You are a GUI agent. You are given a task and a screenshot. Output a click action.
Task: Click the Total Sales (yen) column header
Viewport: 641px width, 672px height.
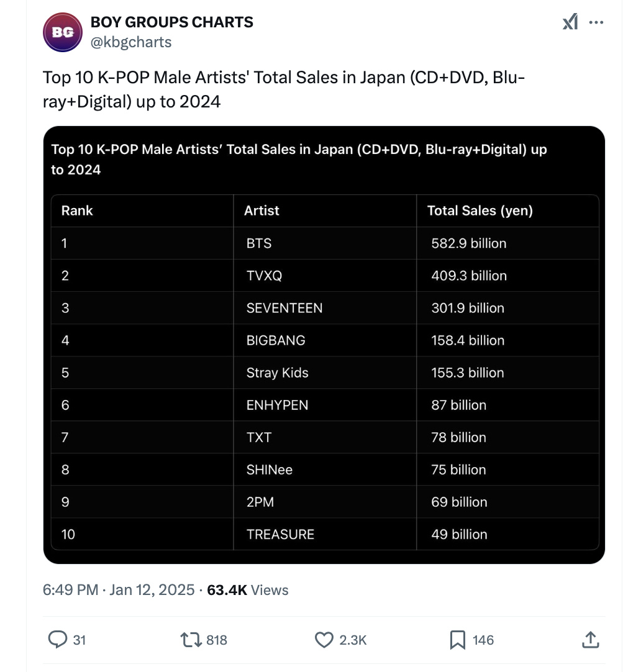click(480, 211)
